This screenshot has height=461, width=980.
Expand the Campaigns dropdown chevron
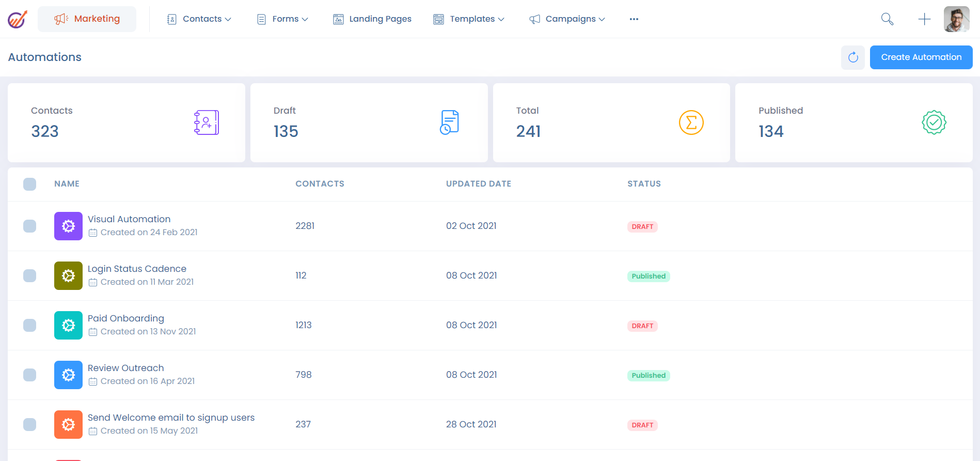pos(602,20)
